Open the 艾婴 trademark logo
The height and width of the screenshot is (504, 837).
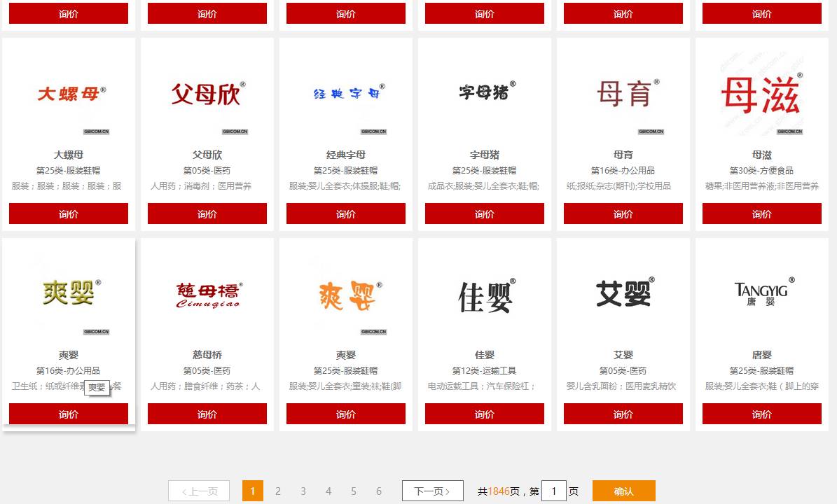(x=622, y=294)
